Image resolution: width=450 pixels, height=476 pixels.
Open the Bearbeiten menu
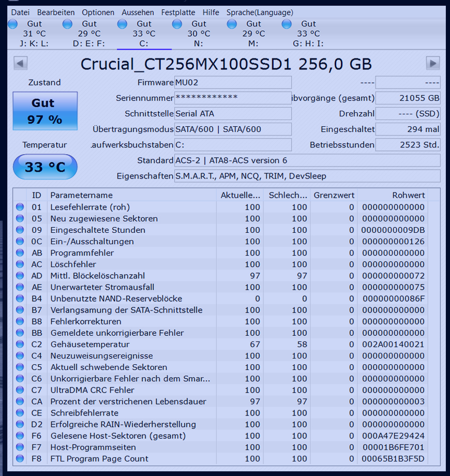click(56, 12)
